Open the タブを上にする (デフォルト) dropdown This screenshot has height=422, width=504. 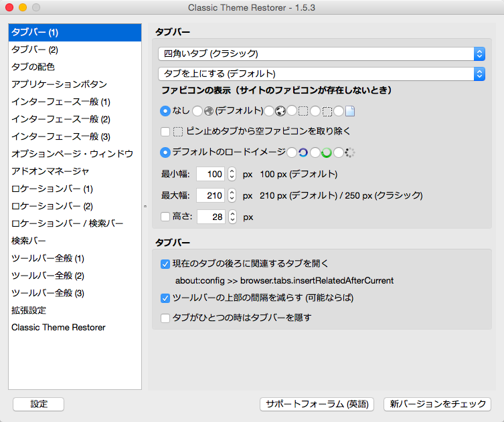point(321,74)
